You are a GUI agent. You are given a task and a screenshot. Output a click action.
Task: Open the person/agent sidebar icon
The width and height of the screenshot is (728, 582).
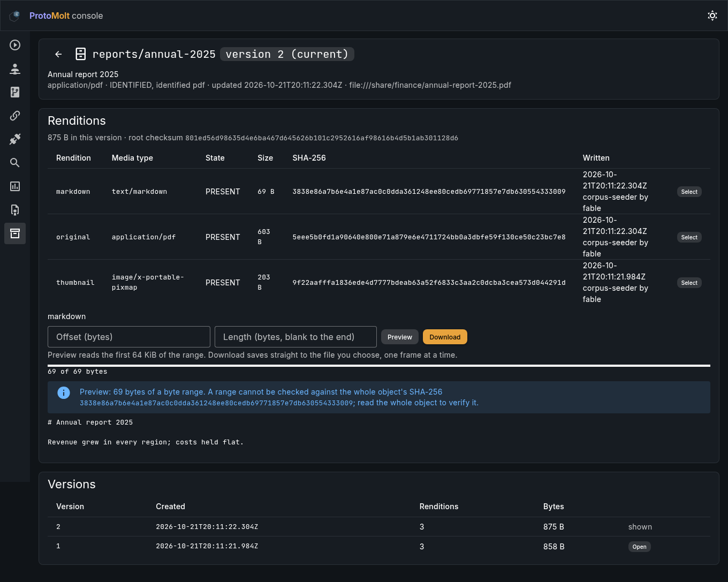(x=15, y=69)
